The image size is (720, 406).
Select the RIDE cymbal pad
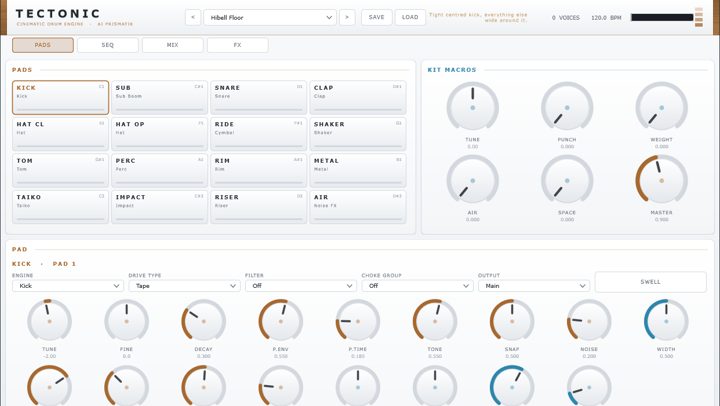(259, 134)
